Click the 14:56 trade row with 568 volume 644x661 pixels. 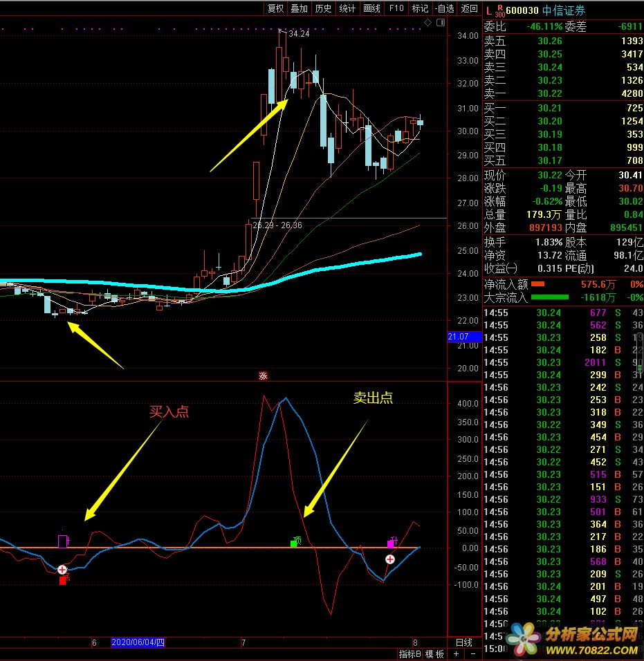click(x=563, y=561)
